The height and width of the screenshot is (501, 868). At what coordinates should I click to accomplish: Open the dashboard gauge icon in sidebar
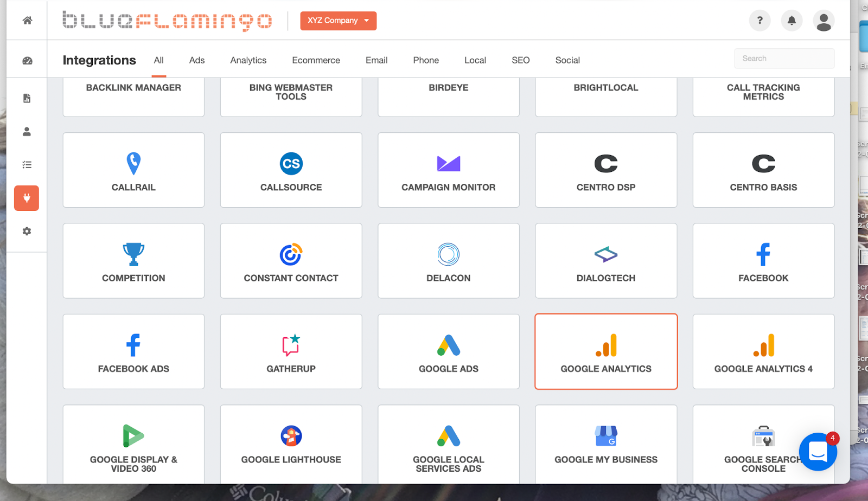click(27, 61)
